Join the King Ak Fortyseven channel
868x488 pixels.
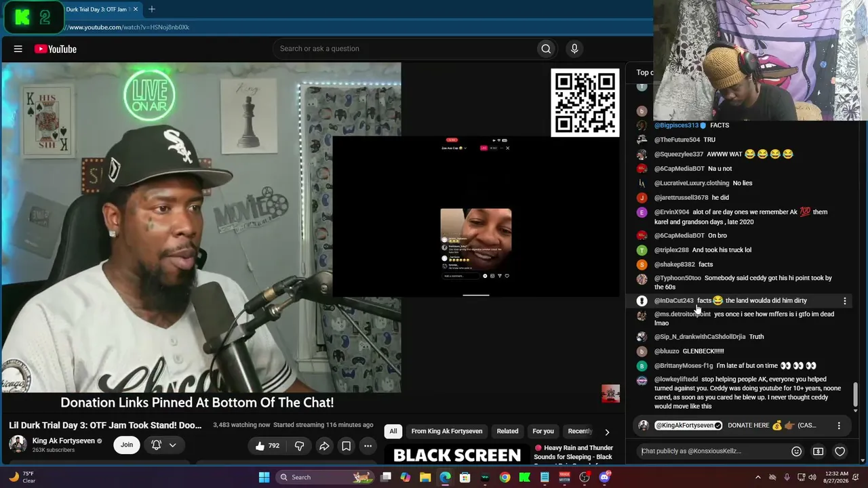[x=127, y=445]
